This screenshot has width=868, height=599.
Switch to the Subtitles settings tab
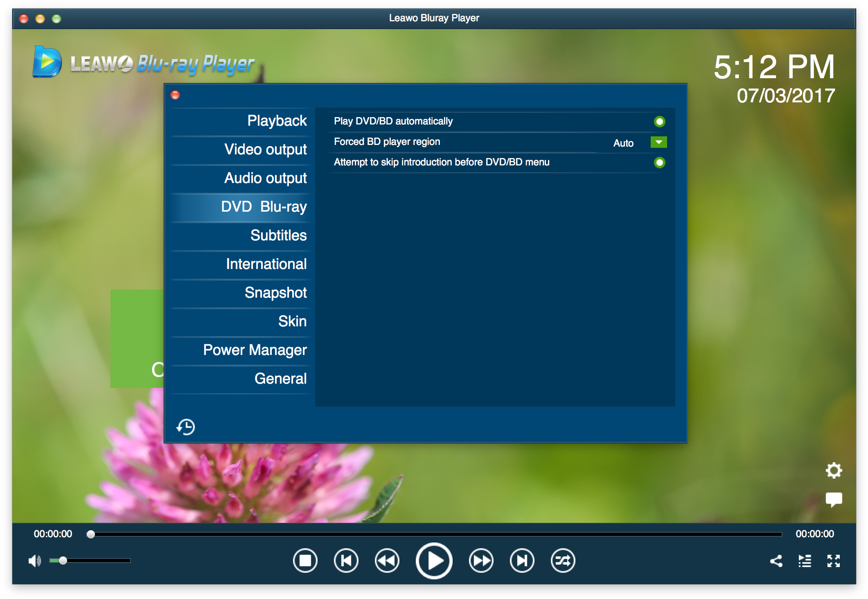tap(279, 236)
